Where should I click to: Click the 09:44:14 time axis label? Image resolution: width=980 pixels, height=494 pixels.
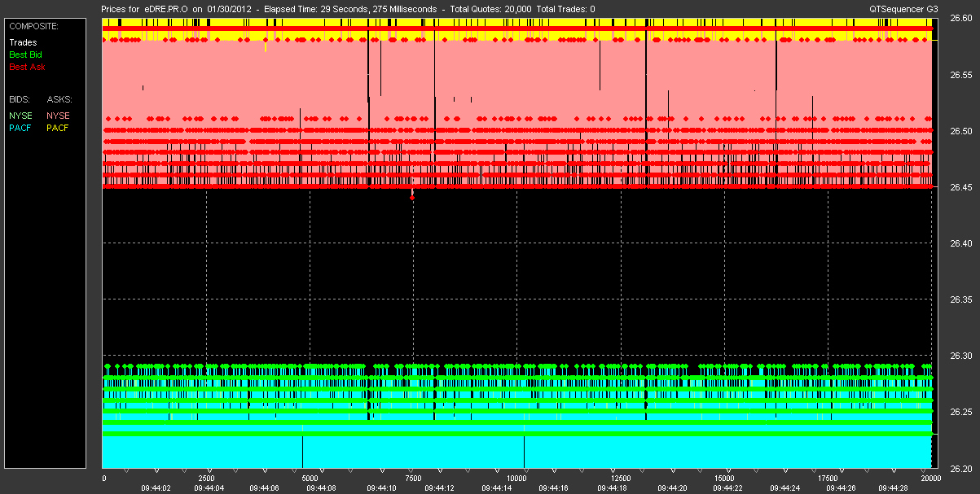click(496, 488)
